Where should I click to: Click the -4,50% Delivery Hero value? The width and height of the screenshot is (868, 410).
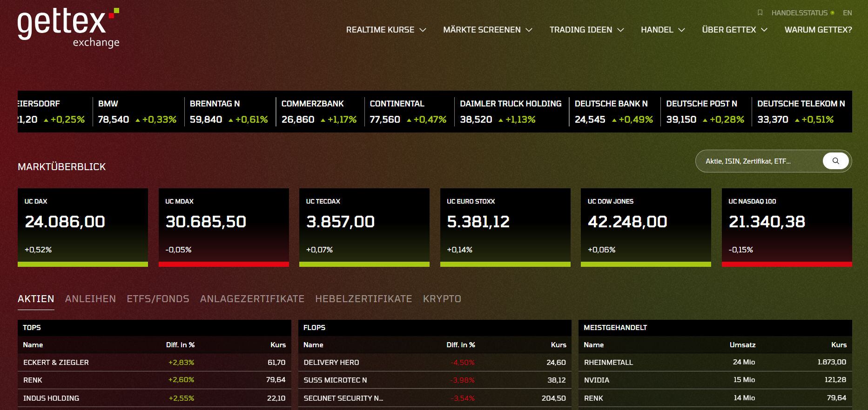coord(463,363)
